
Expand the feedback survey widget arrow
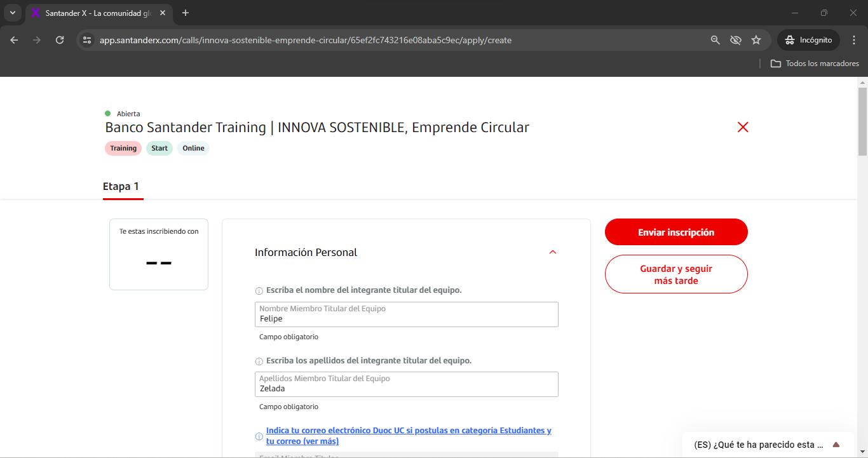tap(836, 445)
